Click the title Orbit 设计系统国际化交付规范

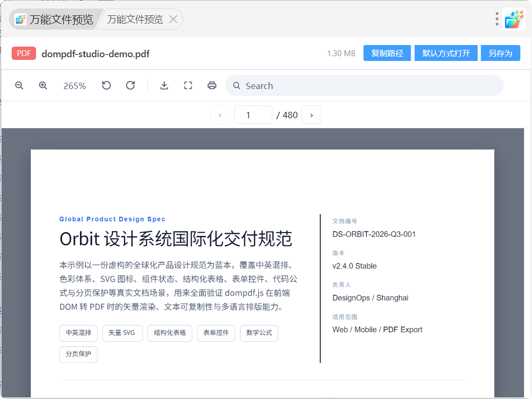click(176, 239)
